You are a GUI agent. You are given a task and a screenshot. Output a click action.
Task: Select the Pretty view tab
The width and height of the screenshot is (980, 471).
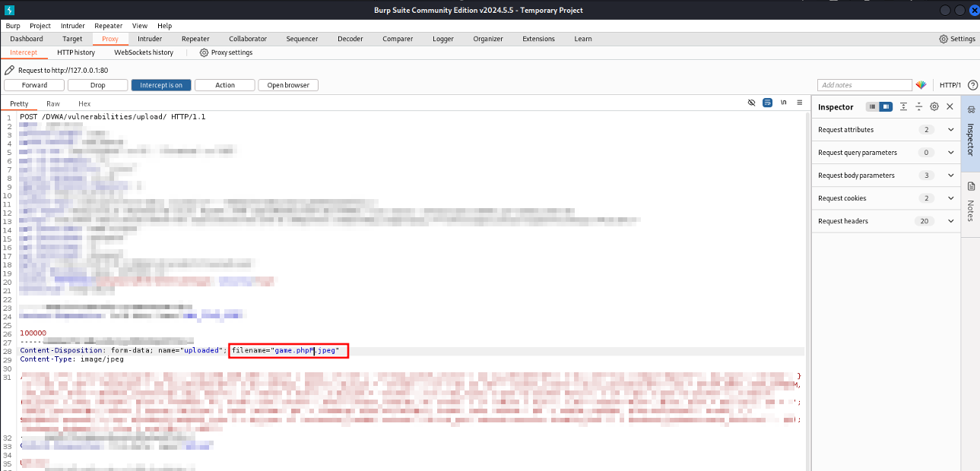19,103
